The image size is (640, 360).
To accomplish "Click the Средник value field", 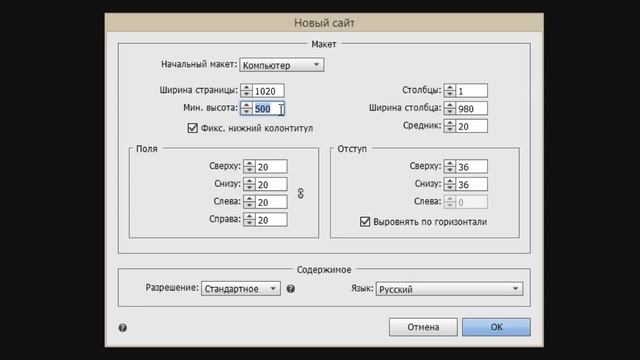I will pyautogui.click(x=471, y=127).
